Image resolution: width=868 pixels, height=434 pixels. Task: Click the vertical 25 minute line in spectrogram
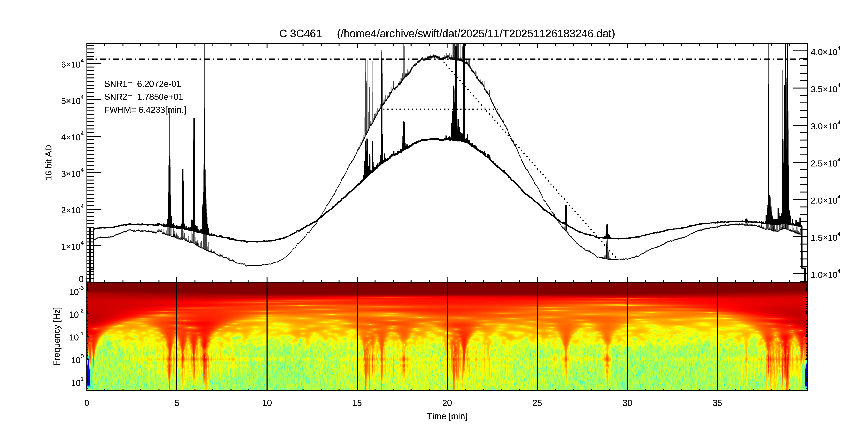[x=537, y=337]
